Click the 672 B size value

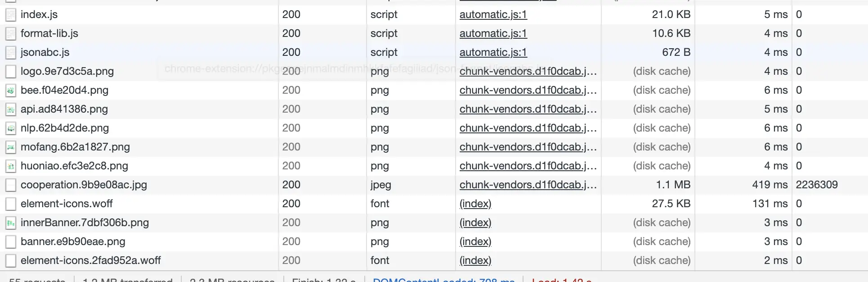[x=676, y=52]
